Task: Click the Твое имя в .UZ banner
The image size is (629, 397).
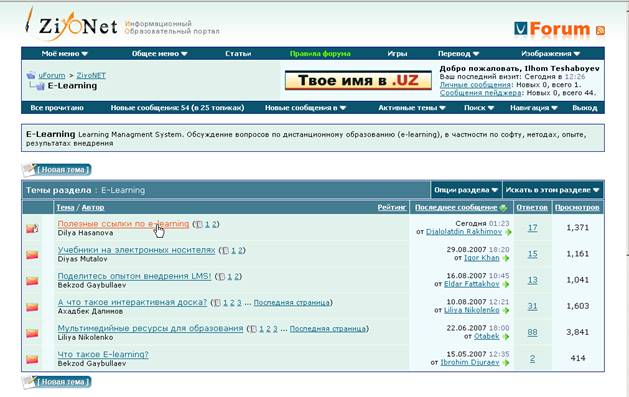Action: [358, 80]
